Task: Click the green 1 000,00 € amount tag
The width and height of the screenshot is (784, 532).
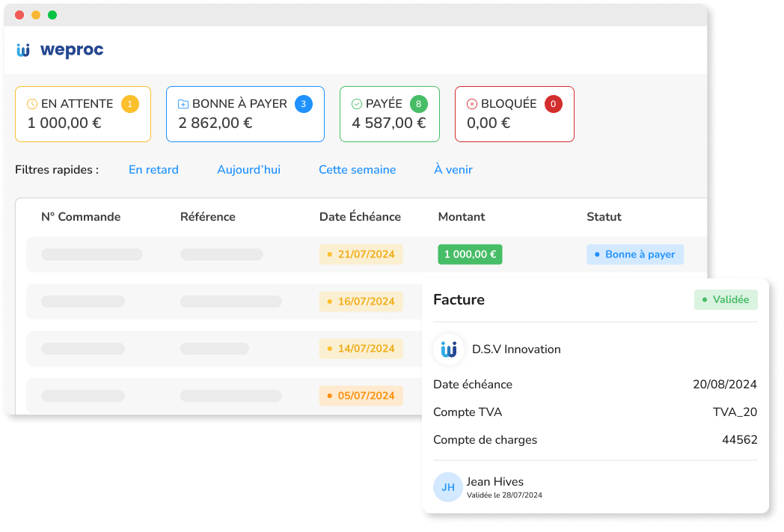Action: [470, 254]
